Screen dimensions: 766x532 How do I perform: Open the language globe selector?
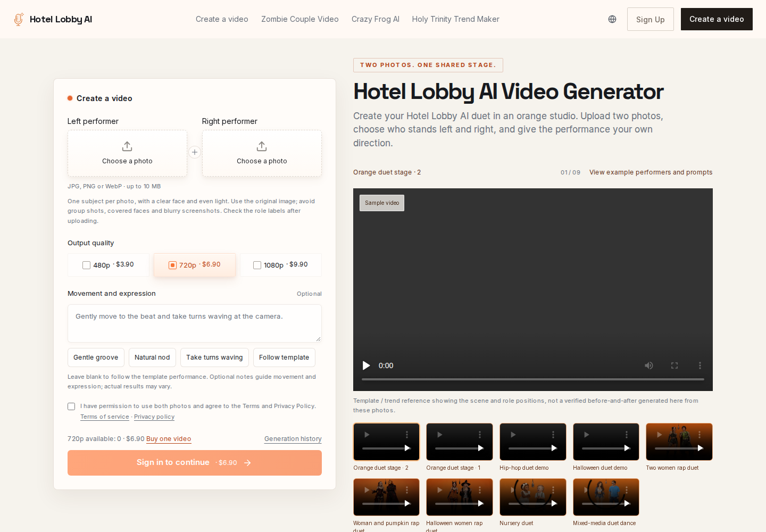(x=612, y=19)
